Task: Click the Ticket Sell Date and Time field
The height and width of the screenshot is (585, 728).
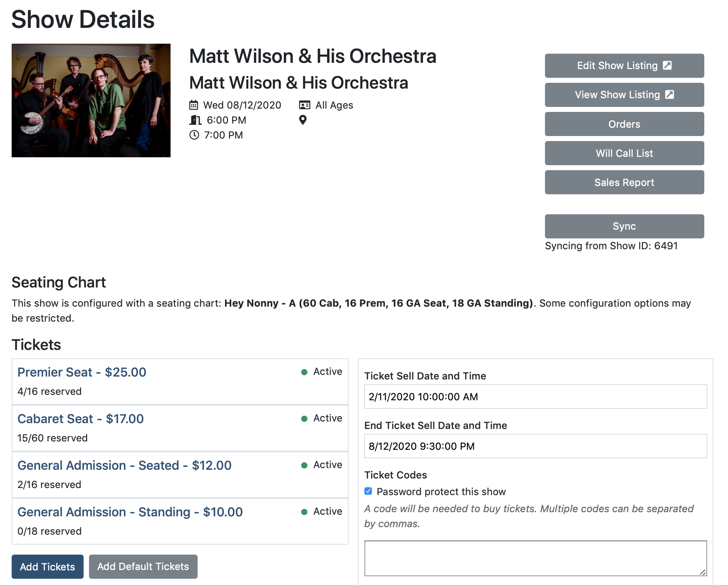Action: click(x=536, y=397)
